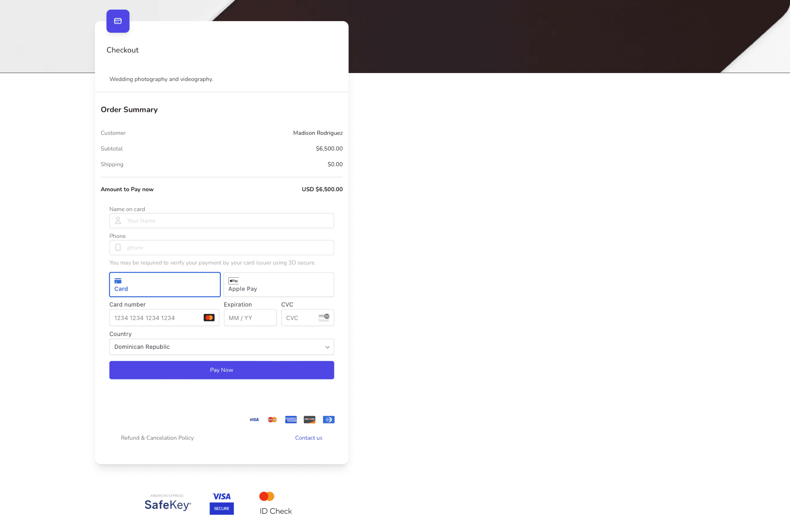Click the Mastercard ID Check logo
The width and height of the screenshot is (790, 532).
(x=275, y=503)
